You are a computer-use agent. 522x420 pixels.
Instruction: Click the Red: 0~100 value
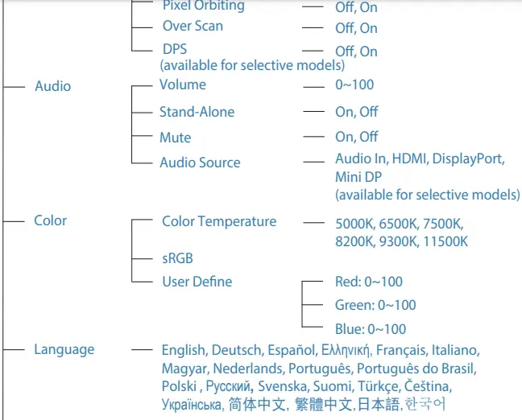[368, 282]
